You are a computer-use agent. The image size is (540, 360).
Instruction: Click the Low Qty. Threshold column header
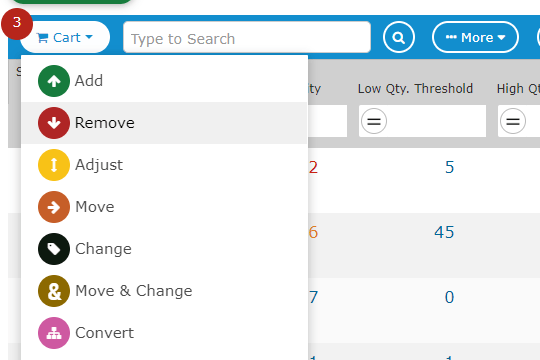415,89
